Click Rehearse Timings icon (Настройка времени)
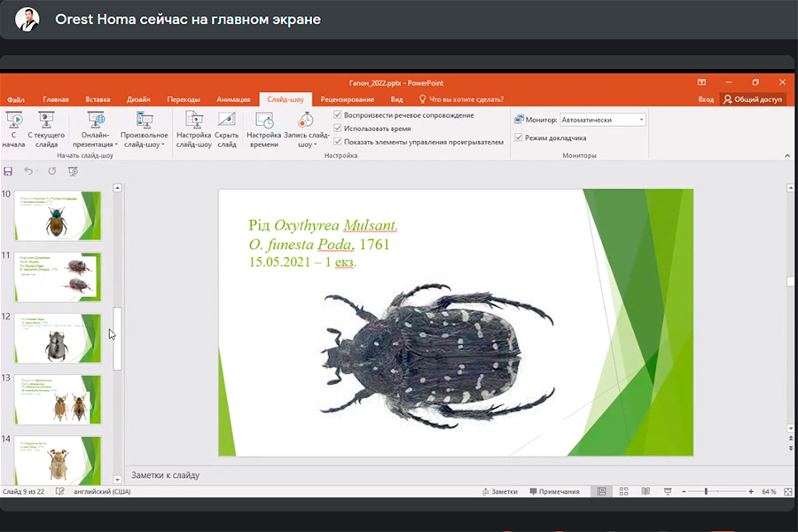Viewport: 798px width, 532px height. tap(263, 121)
